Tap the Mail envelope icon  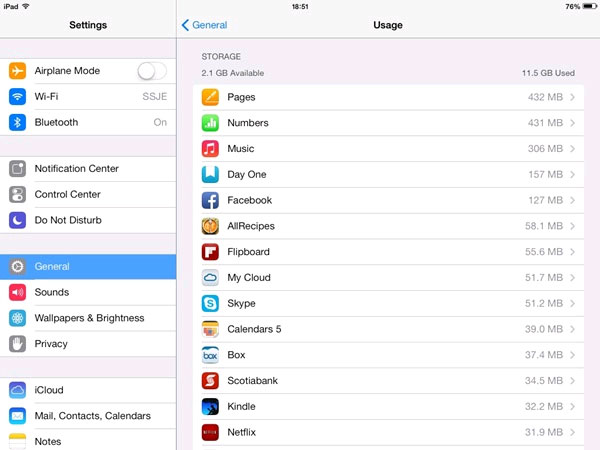point(17,416)
